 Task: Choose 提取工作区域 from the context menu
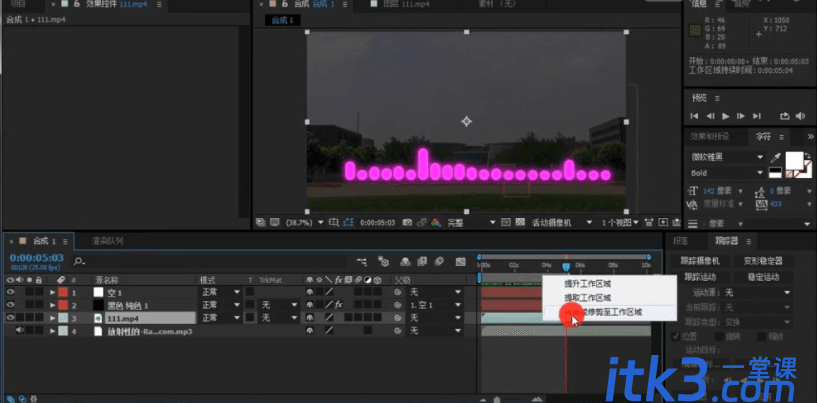coord(588,298)
